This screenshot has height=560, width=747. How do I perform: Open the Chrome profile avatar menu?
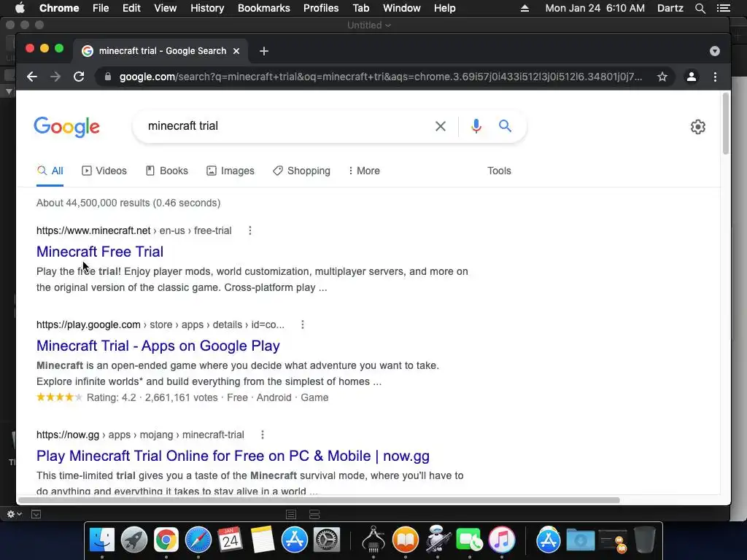tap(692, 77)
